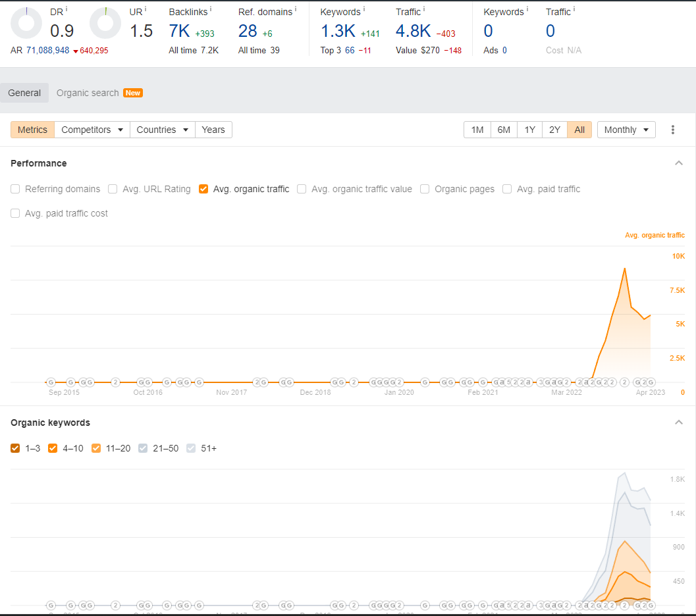Open the AR 71,088,948 rank link
Viewport: 696px width, 616px height.
[x=47, y=50]
